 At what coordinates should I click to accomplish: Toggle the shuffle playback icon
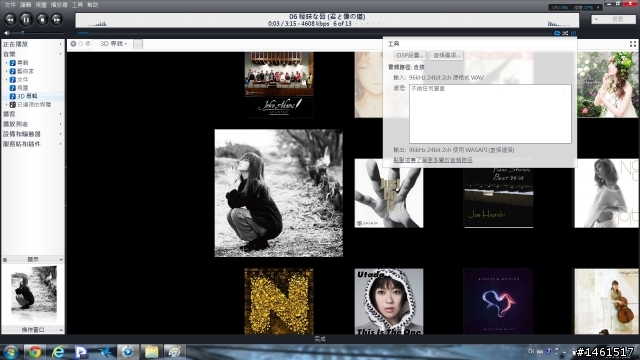[565, 33]
